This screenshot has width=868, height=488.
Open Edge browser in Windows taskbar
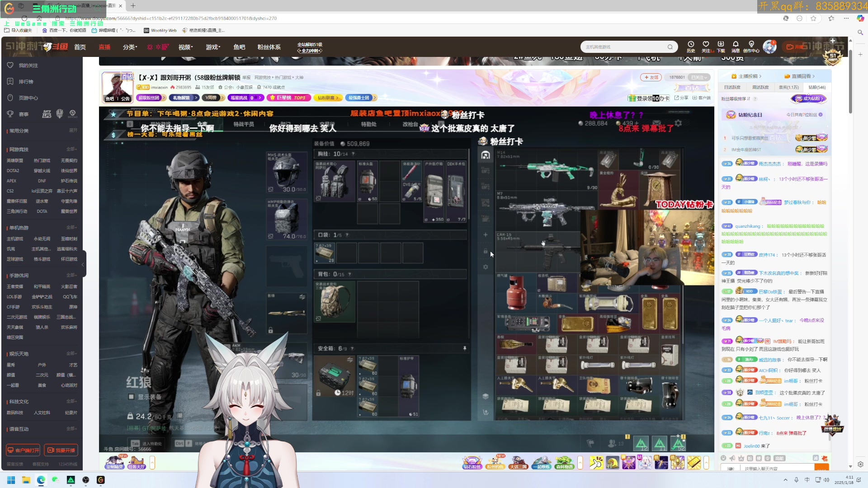point(41,480)
